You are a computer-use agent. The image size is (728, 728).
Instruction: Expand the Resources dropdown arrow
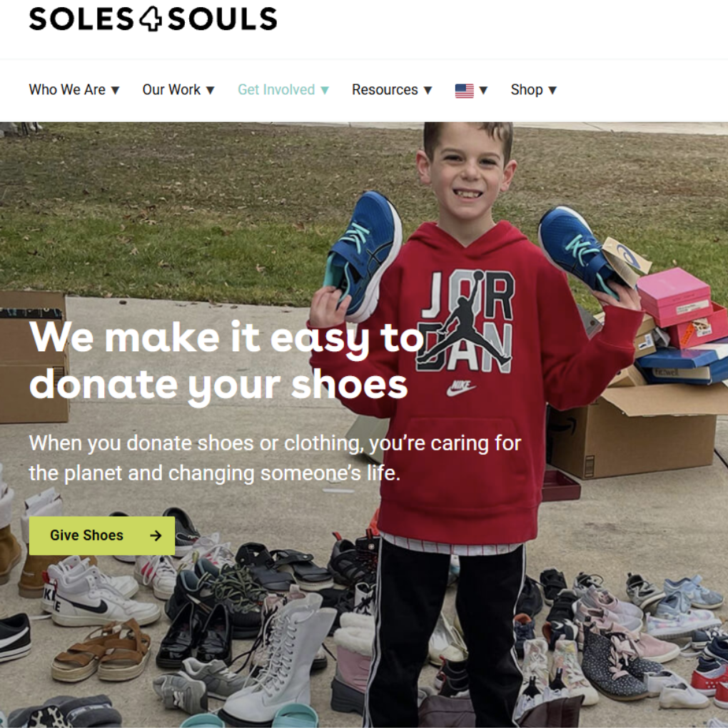click(428, 90)
